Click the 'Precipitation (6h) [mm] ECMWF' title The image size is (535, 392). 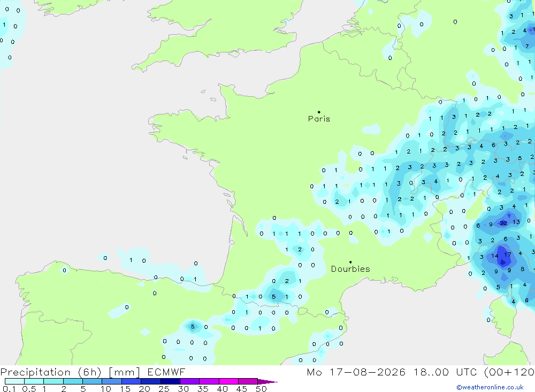(93, 372)
